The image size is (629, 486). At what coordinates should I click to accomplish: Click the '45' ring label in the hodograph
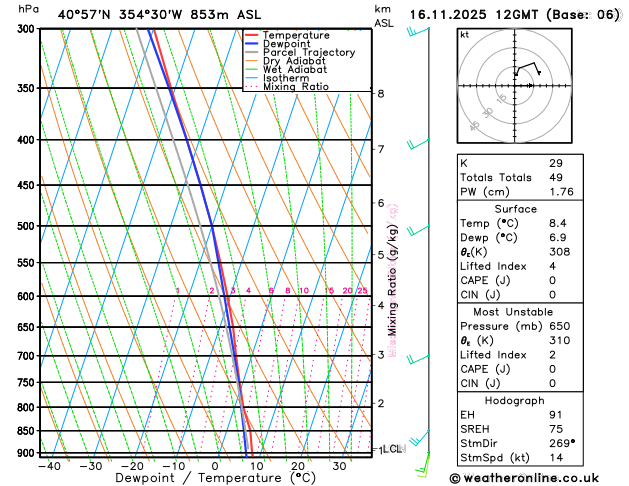[x=474, y=126]
